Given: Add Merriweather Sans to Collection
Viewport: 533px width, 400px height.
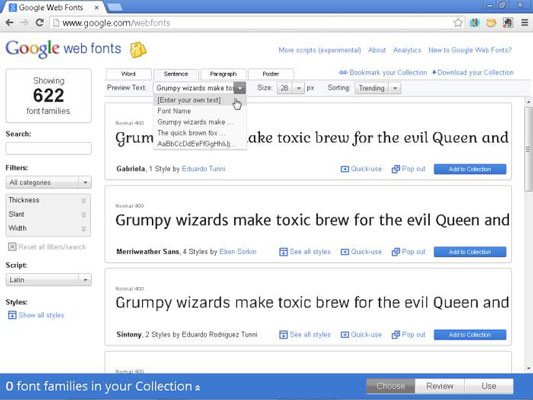Looking at the screenshot, I should click(x=470, y=252).
